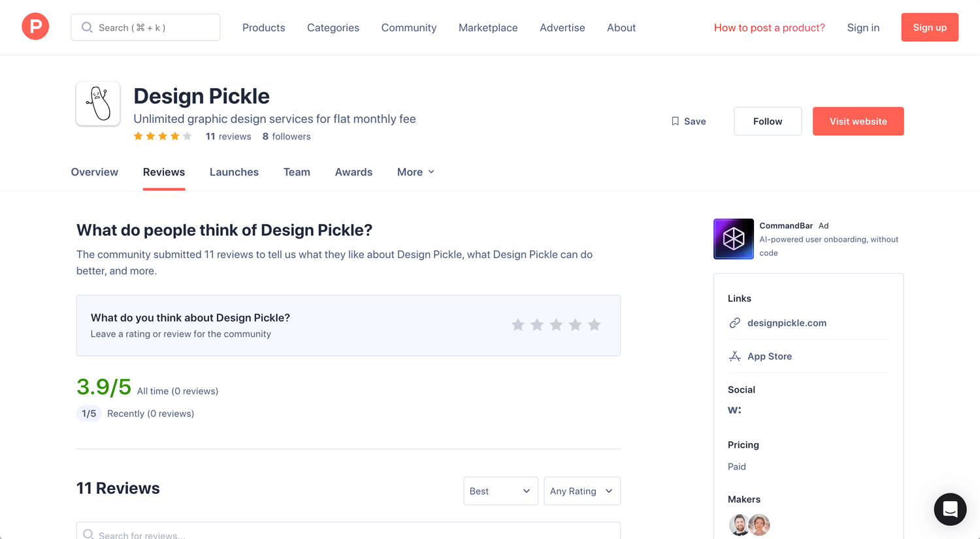Open the Design Pickle logo thumbnail
Viewport: 980px width, 539px height.
click(98, 103)
